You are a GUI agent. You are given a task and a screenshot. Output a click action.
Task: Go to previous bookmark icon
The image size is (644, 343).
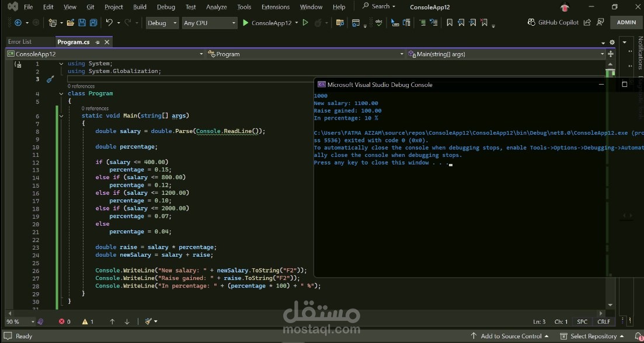pyautogui.click(x=461, y=23)
